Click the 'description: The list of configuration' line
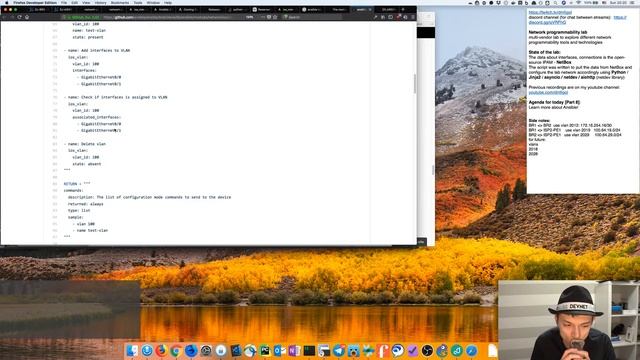 tap(149, 197)
